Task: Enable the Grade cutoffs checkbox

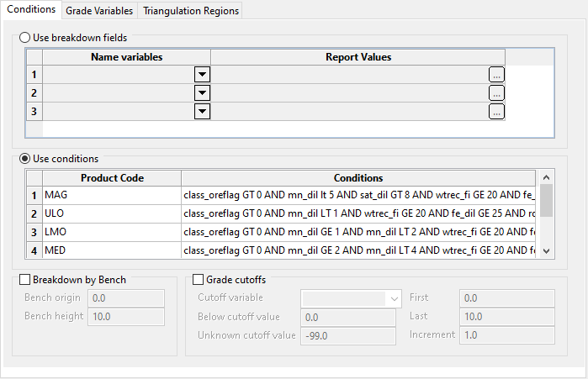Action: pyautogui.click(x=199, y=280)
